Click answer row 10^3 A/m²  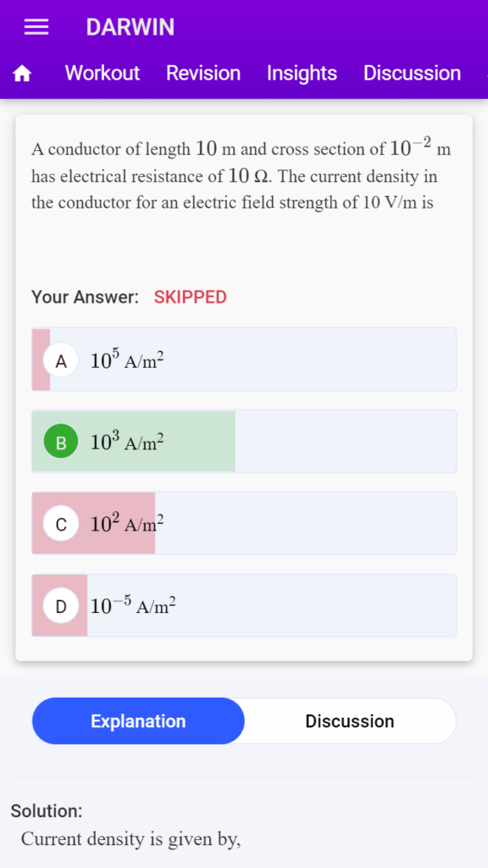point(244,441)
